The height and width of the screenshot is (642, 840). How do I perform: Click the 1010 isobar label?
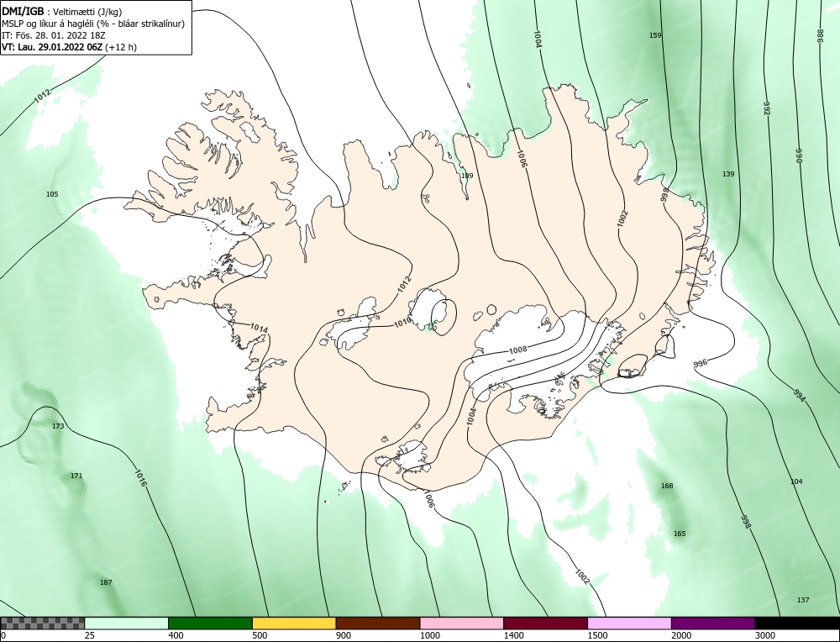pyautogui.click(x=402, y=322)
